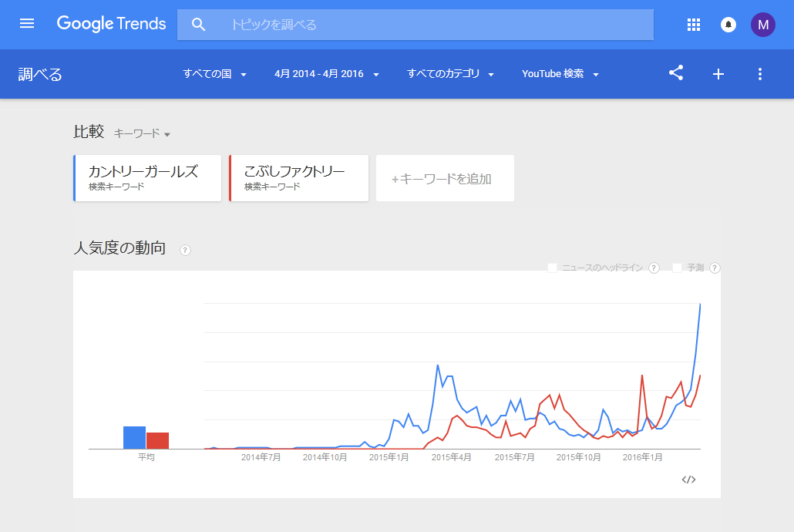This screenshot has height=532, width=794.
Task: Open the 4月 2014 - 4月 2016 date dropdown
Action: point(327,74)
